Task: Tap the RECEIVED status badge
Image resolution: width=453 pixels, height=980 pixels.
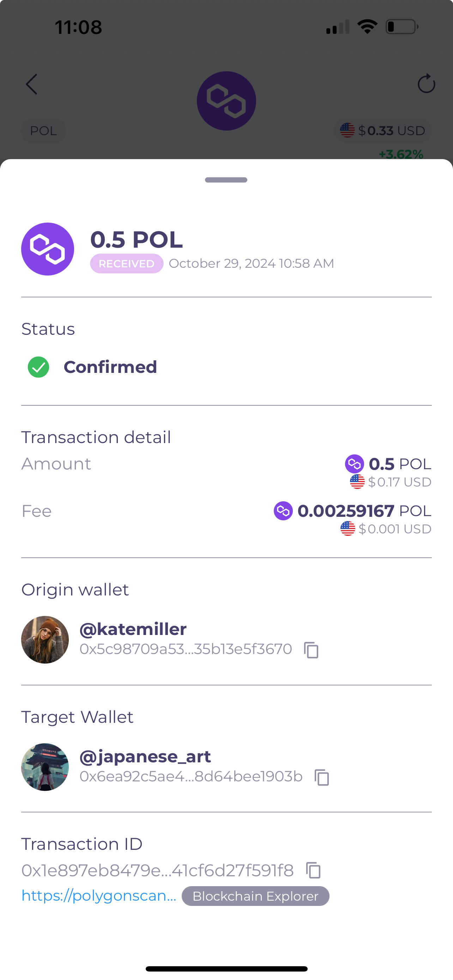Action: [127, 263]
